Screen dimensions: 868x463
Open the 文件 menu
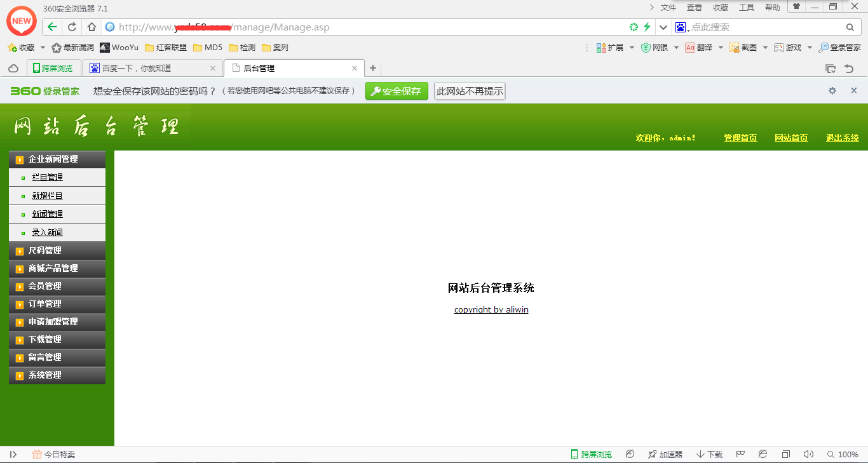668,8
